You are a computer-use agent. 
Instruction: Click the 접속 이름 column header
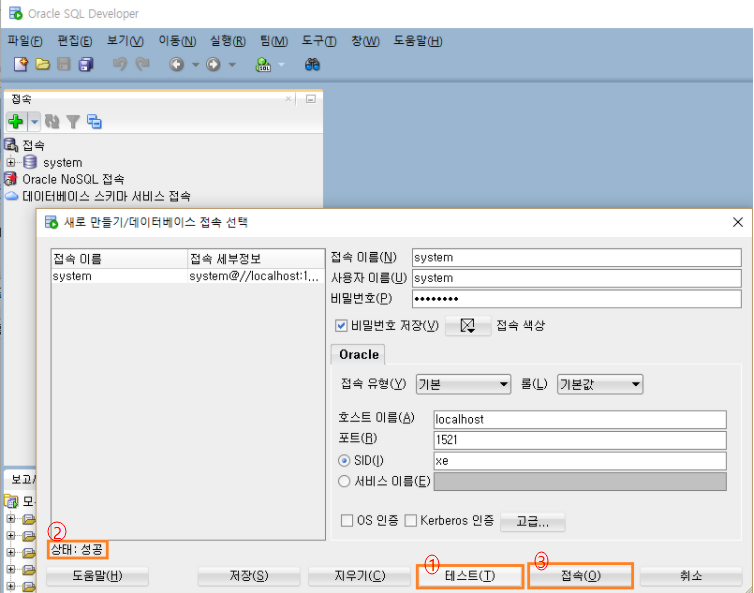pyautogui.click(x=119, y=259)
